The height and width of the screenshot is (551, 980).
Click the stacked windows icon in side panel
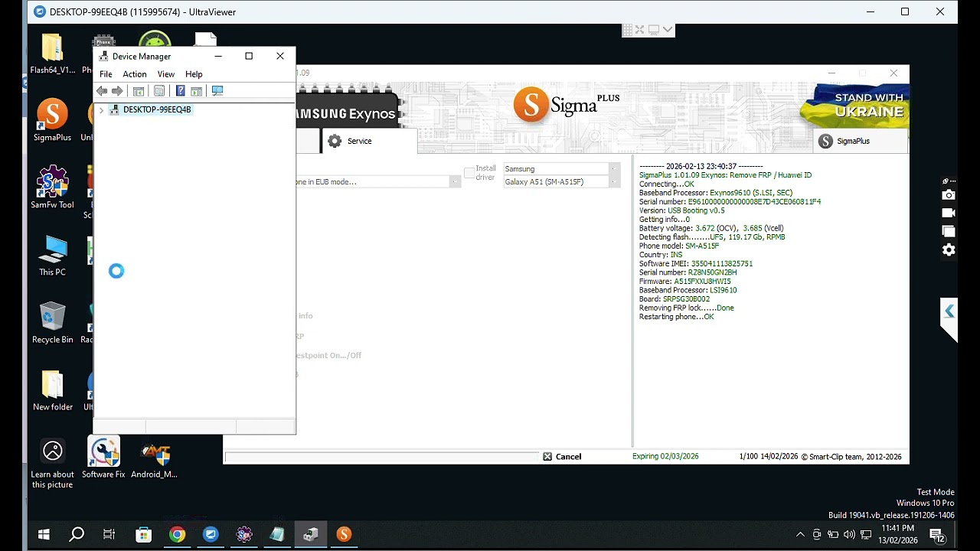[x=949, y=232]
